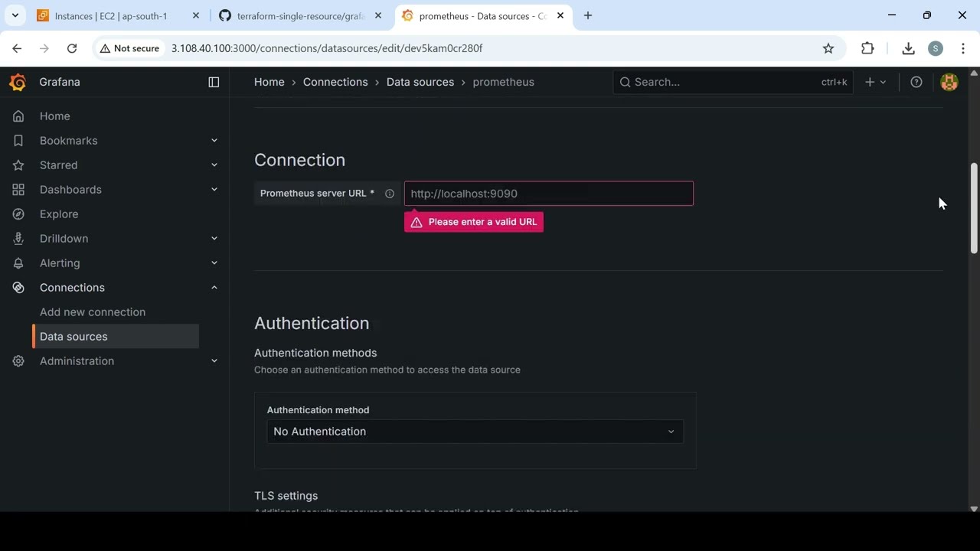Click the Starred star icon

[x=18, y=165]
